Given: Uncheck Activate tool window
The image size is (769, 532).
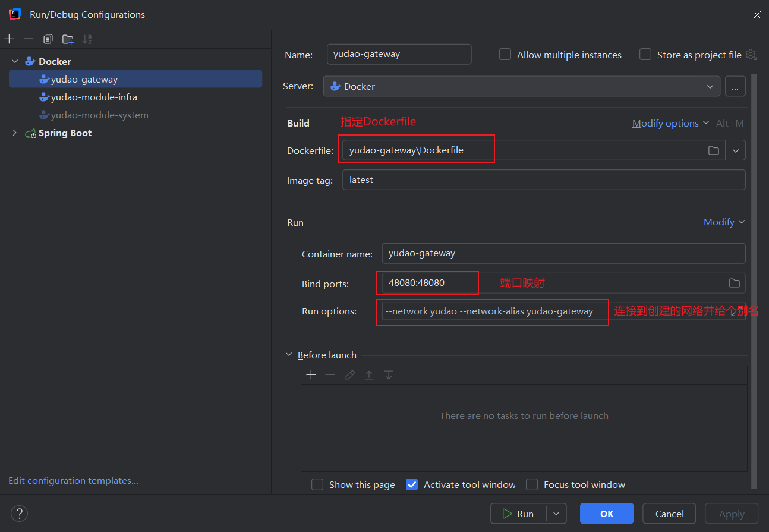Looking at the screenshot, I should [x=412, y=484].
